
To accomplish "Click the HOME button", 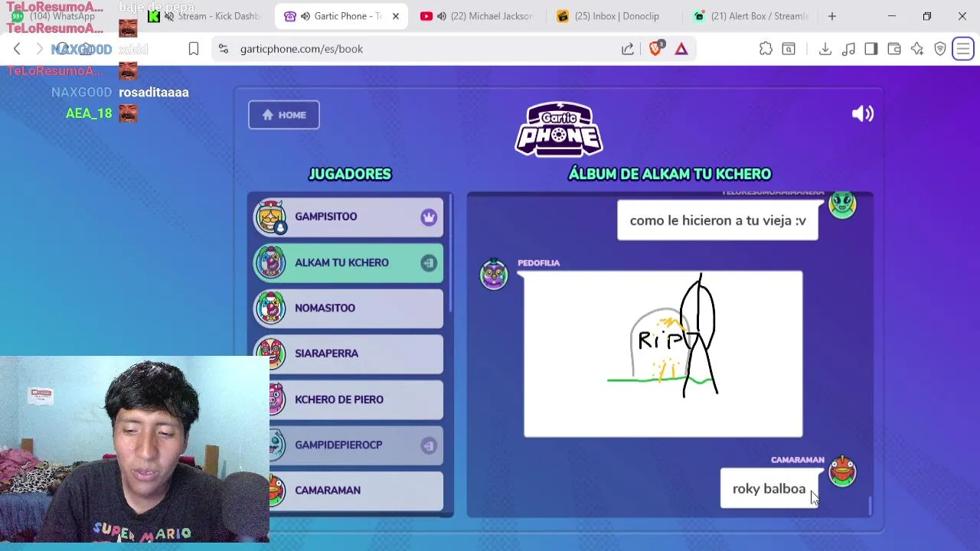I will 284,115.
